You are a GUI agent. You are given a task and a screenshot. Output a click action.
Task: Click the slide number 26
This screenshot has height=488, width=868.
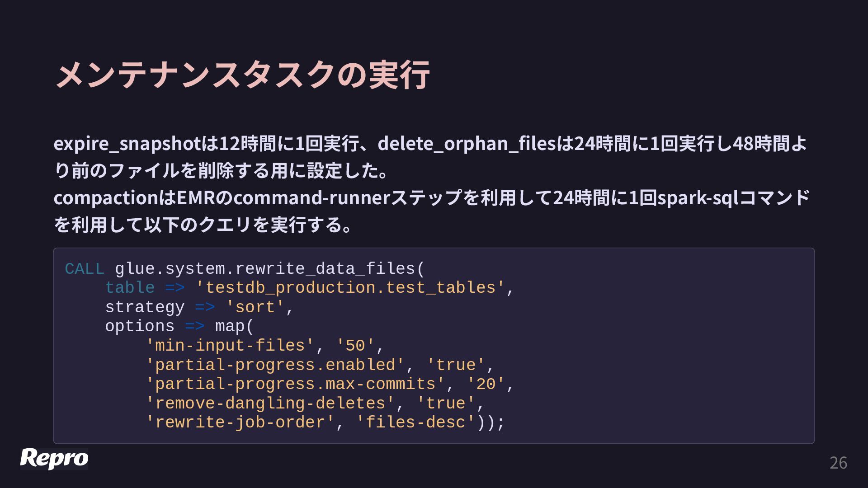pos(838,463)
